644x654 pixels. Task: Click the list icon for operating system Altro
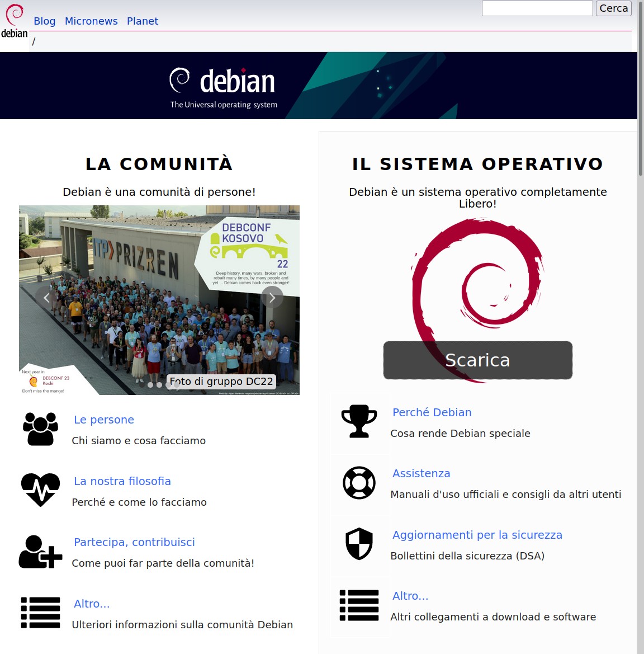click(359, 605)
